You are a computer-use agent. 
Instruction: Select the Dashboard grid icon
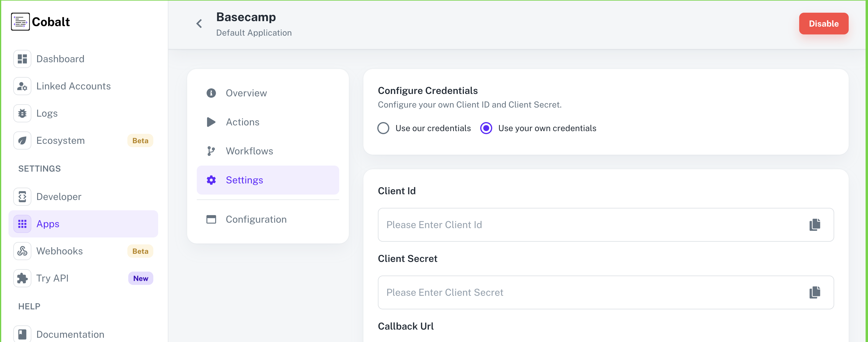22,59
